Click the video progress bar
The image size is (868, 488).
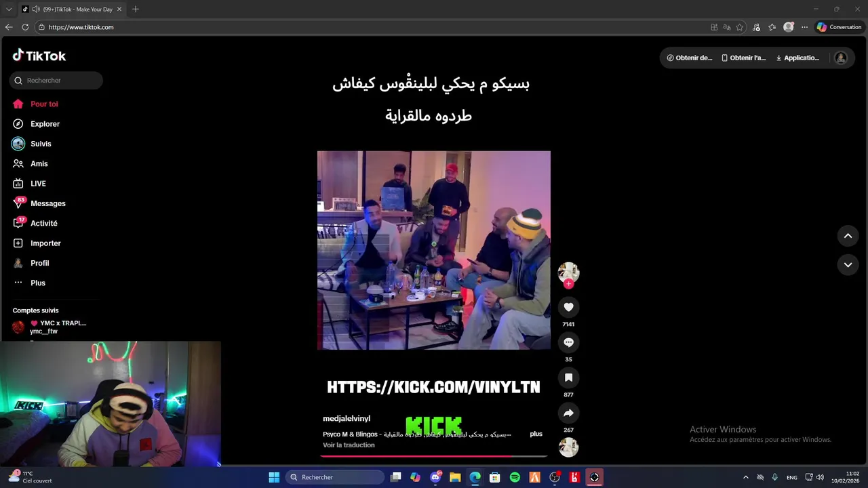(x=434, y=456)
